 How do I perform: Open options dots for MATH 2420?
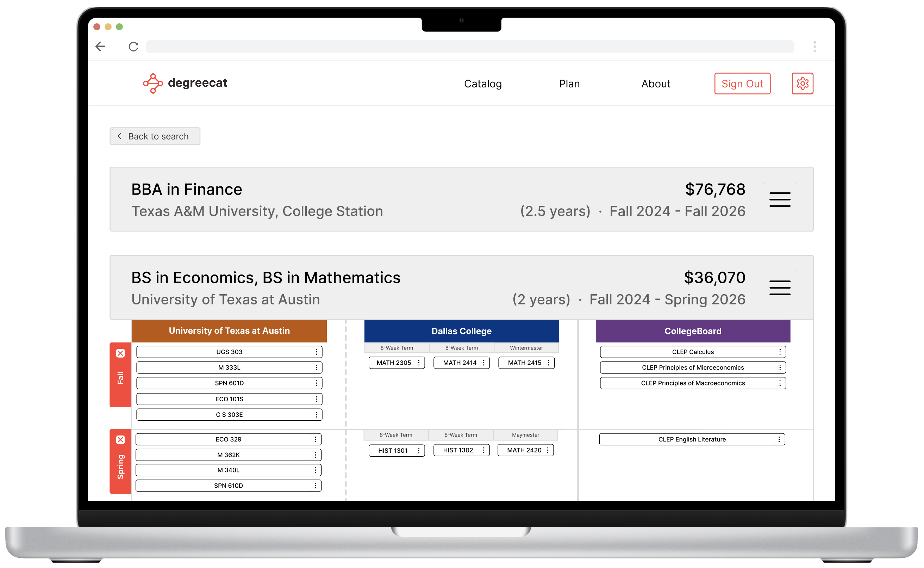pos(548,450)
